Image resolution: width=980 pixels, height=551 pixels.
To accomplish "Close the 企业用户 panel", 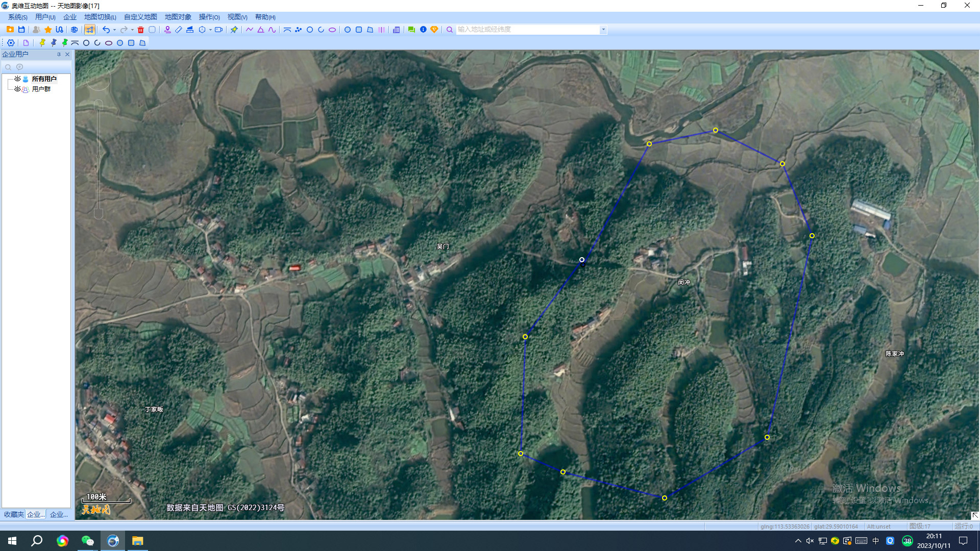I will coord(67,54).
